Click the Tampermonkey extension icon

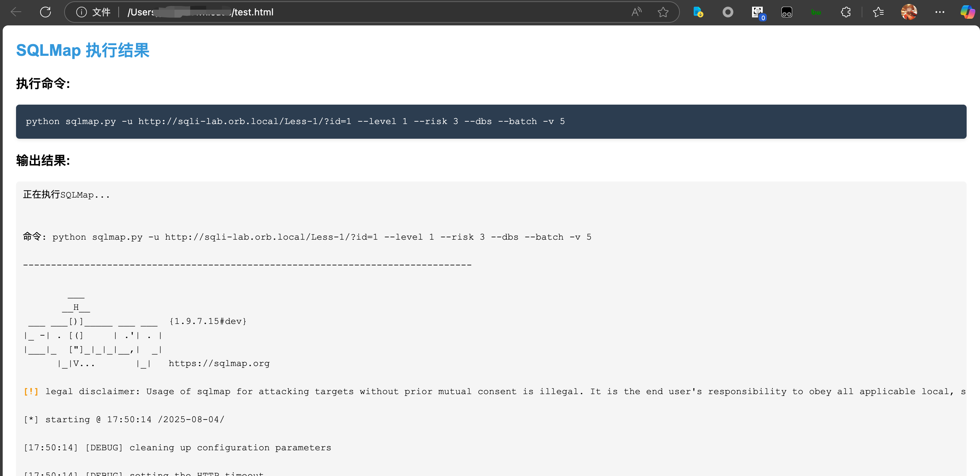tap(786, 12)
